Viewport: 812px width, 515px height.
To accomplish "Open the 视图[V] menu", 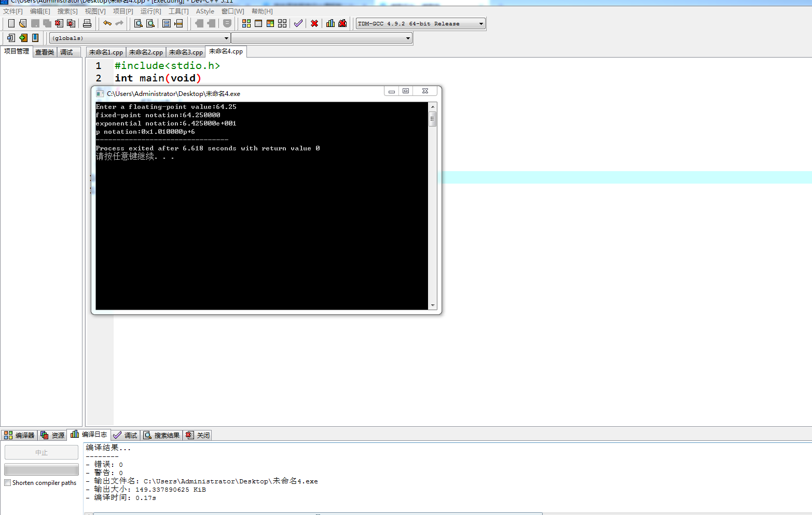I will (95, 11).
